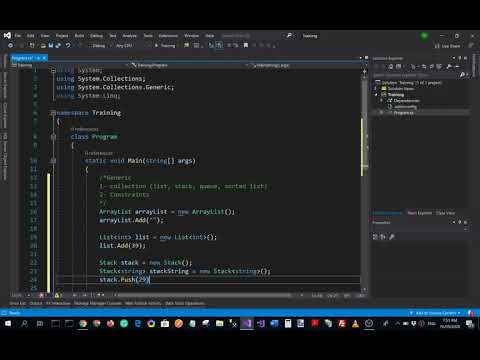Click the Live Share button
Viewport: 480px width, 360px height.
click(x=448, y=46)
